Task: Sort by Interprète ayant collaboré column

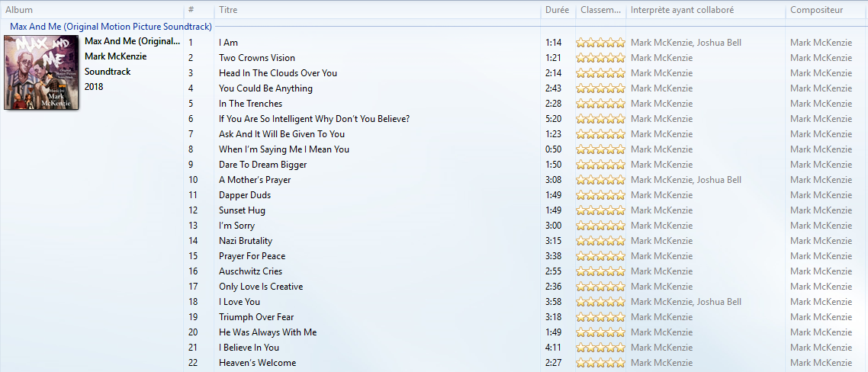Action: (683, 10)
